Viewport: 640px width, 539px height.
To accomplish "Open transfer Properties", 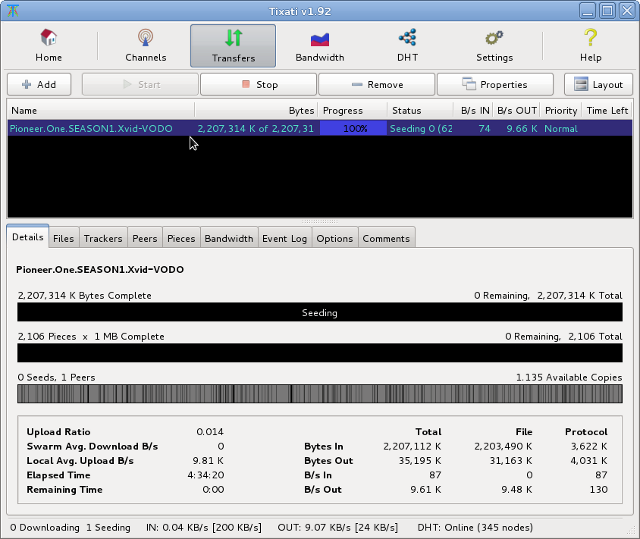I will click(495, 84).
